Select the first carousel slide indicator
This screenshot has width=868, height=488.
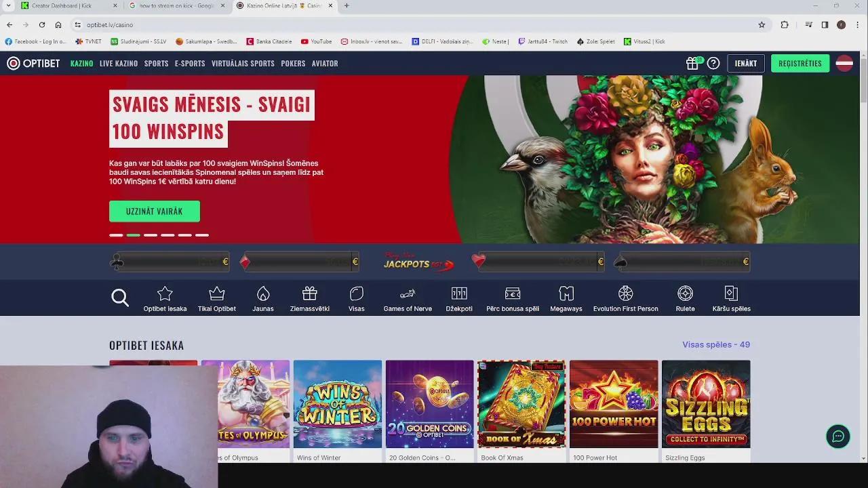(x=116, y=235)
